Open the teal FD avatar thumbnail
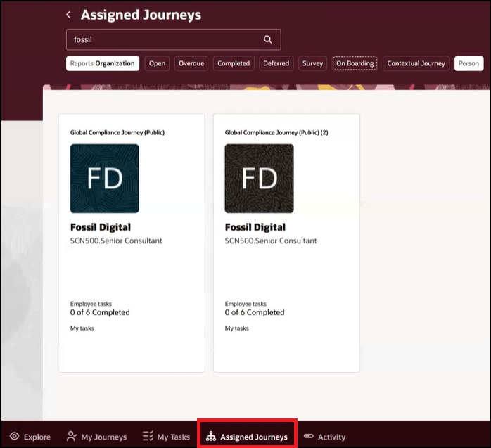The image size is (491, 448). [105, 179]
